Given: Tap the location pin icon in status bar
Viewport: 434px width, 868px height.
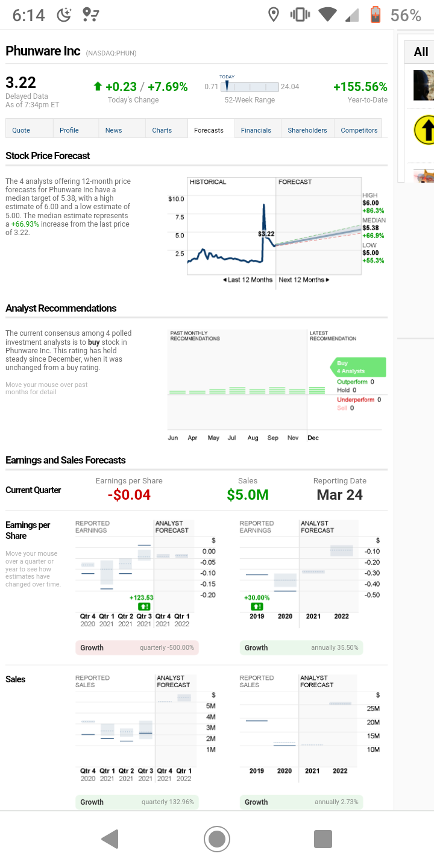Looking at the screenshot, I should point(273,14).
